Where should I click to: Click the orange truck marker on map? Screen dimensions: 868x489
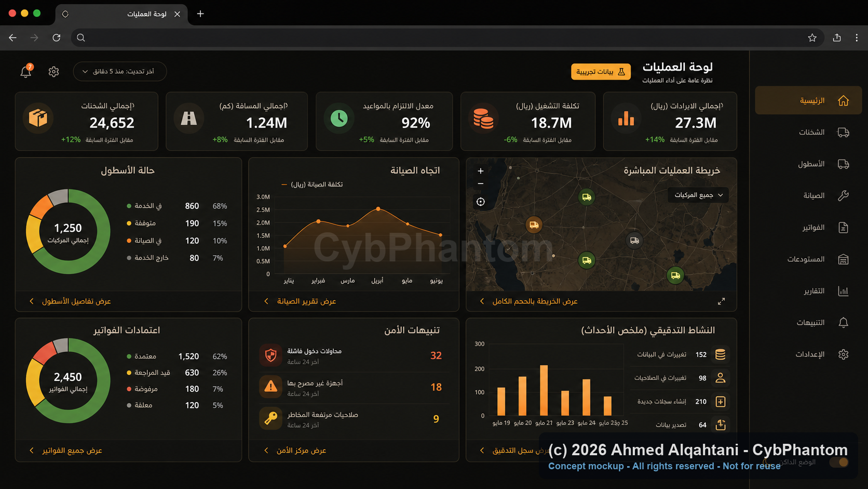tap(534, 225)
